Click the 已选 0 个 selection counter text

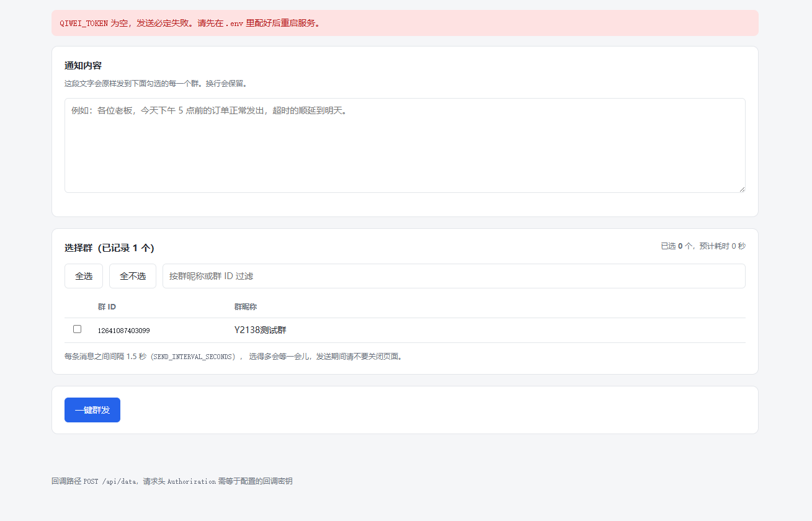tap(703, 246)
